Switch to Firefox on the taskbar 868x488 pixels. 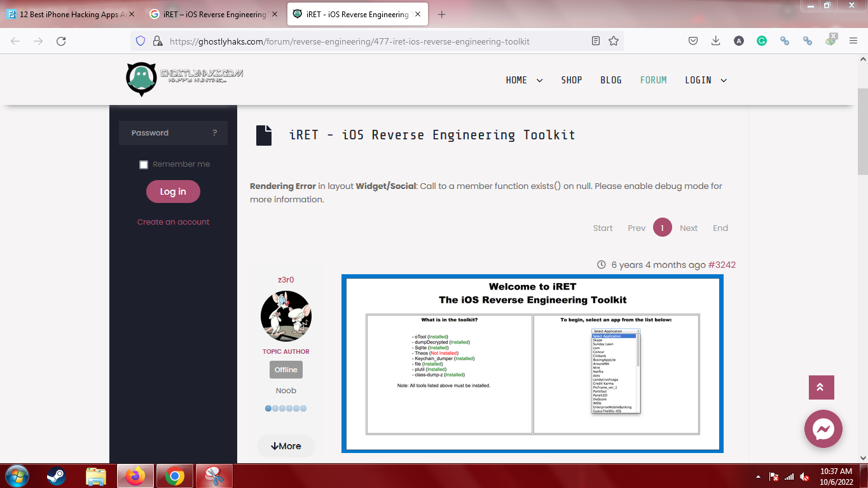(x=135, y=476)
